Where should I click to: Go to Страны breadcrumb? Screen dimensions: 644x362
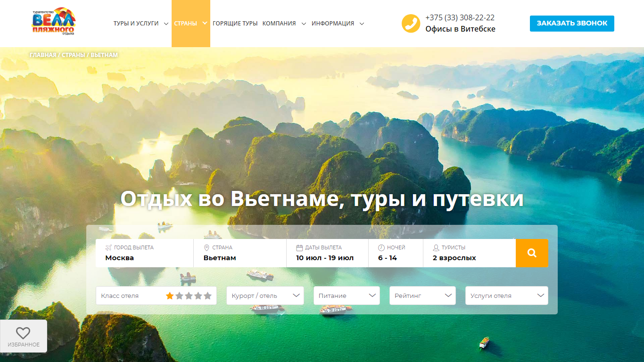[x=74, y=55]
